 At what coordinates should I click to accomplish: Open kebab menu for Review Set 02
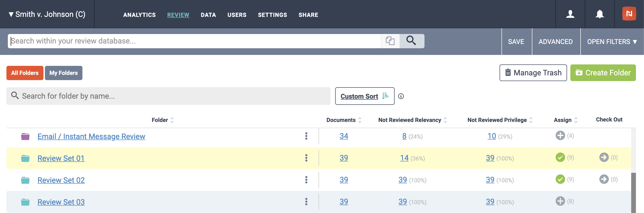point(306,179)
